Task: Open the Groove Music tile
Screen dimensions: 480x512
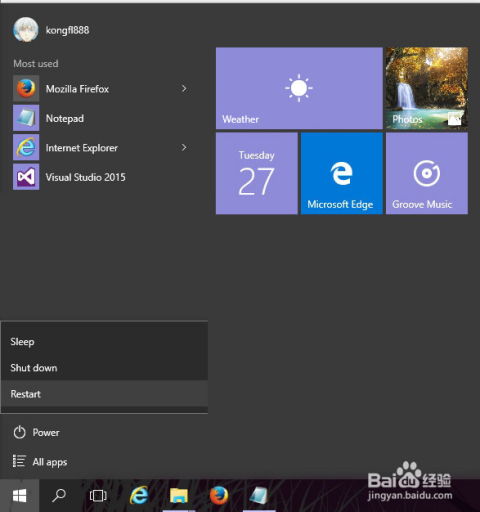Action: [427, 173]
